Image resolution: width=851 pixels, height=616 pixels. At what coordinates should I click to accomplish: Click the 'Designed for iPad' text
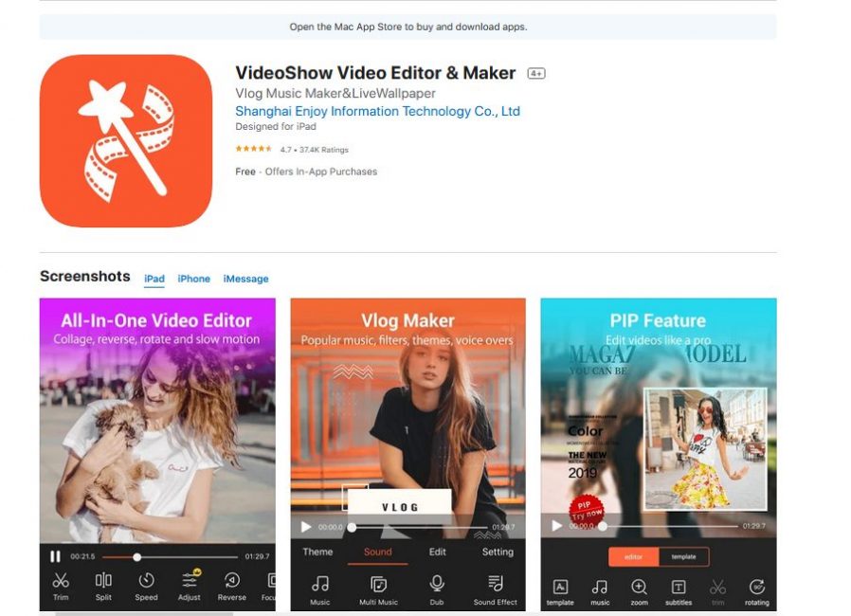click(276, 126)
